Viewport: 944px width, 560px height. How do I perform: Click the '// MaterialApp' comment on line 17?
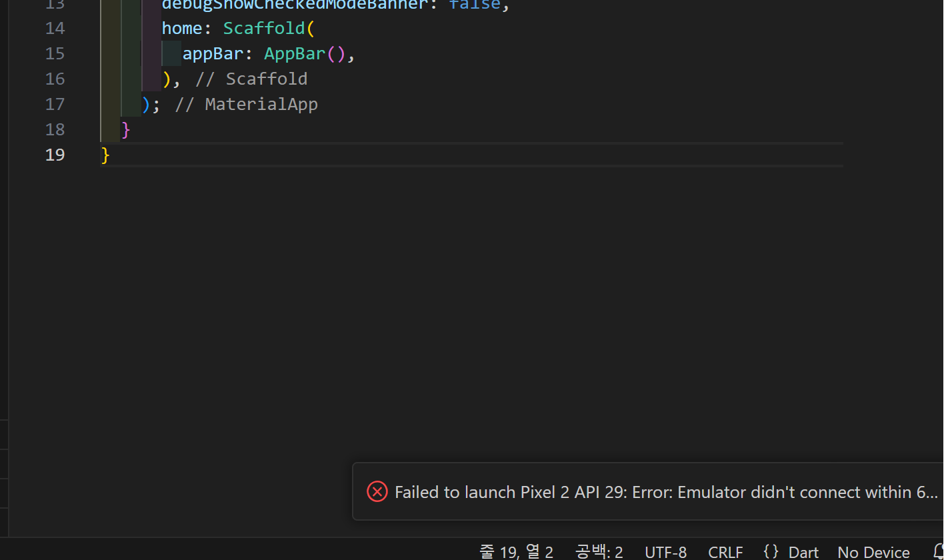pos(246,104)
